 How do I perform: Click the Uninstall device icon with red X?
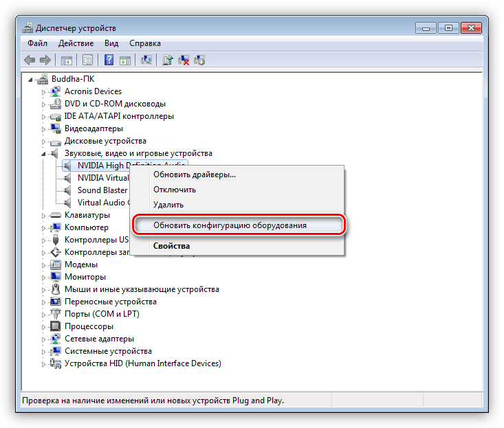coord(184,60)
